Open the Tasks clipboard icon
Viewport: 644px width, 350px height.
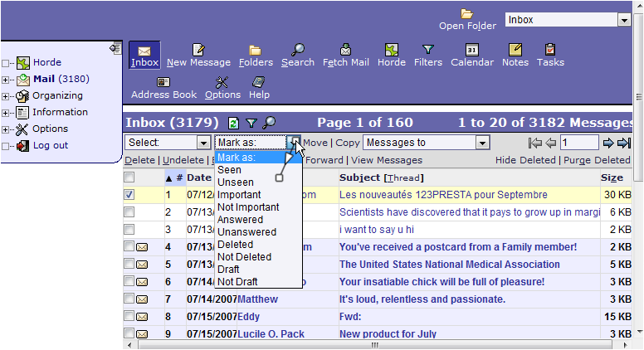click(549, 51)
